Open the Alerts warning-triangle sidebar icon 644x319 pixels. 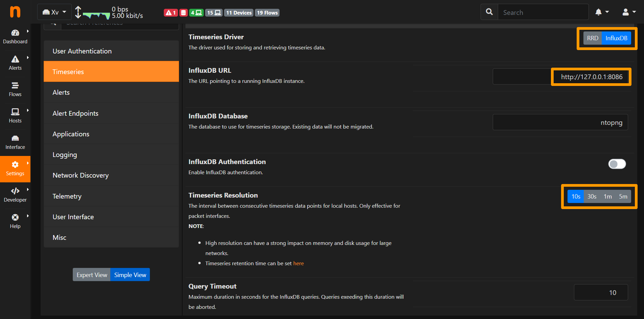coord(15,59)
